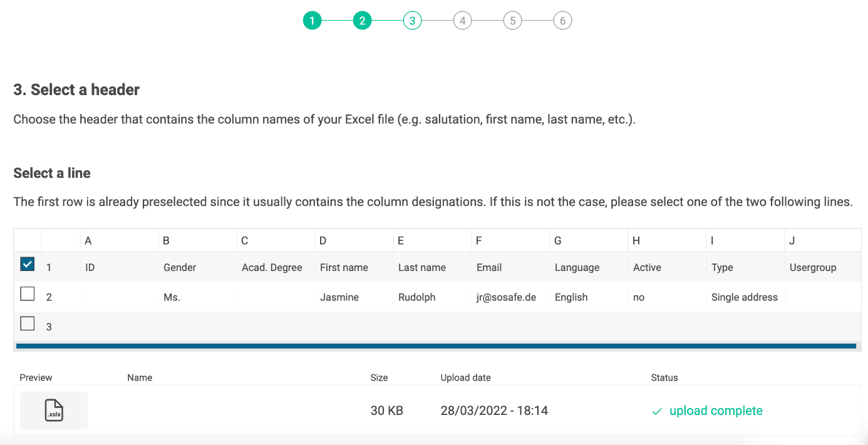Uncheck the row 1 header checkbox

coord(28,265)
